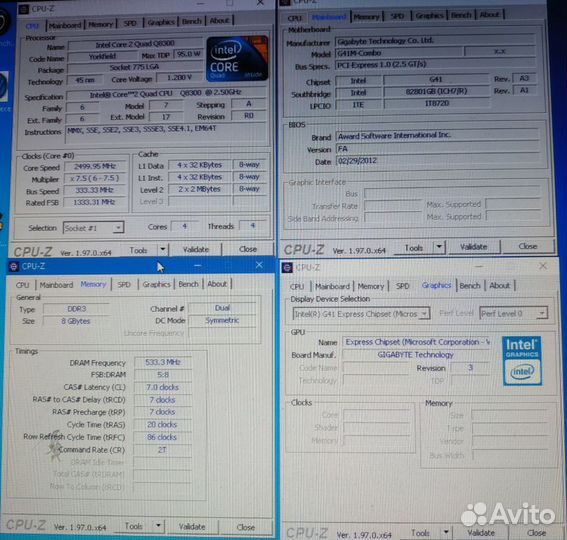Select Graphics tab in motherboard window

(x=429, y=16)
